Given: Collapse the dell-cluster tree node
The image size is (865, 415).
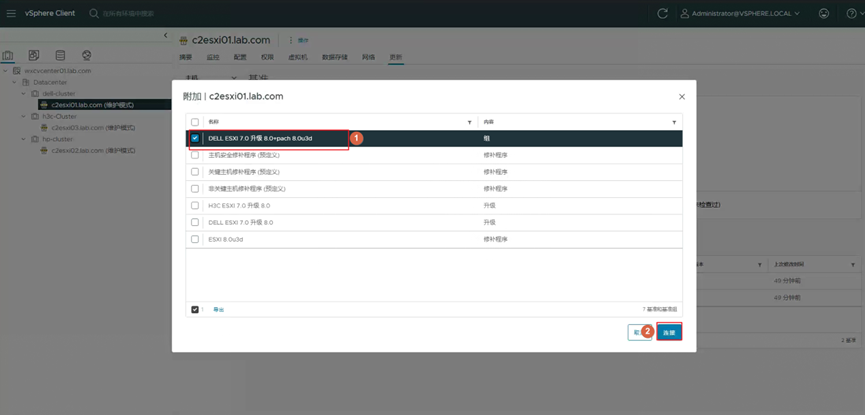Looking at the screenshot, I should pos(24,94).
